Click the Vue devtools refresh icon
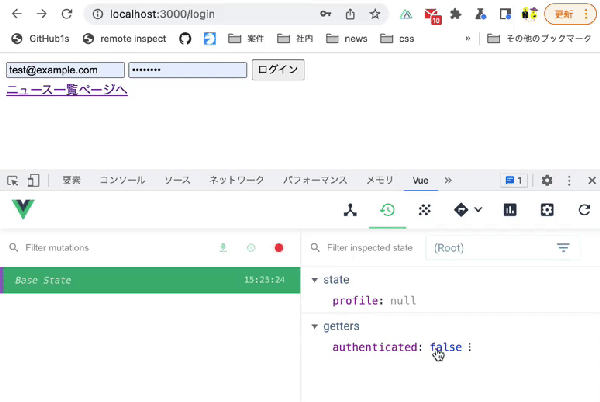 pos(584,210)
